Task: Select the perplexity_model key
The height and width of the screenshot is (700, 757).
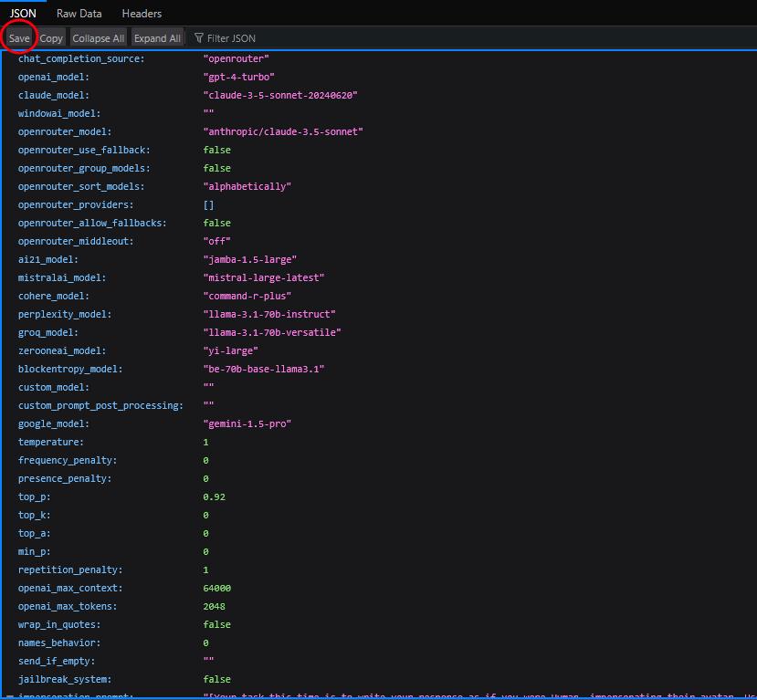Action: click(x=65, y=315)
